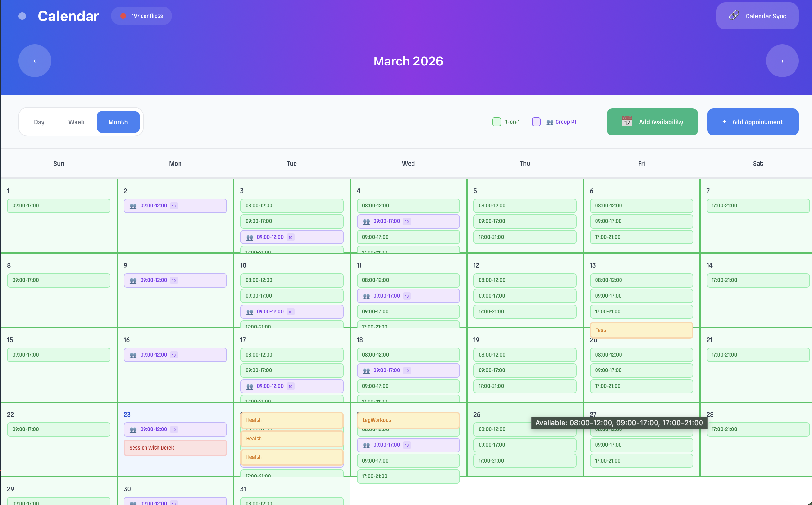The image size is (812, 505).
Task: Enable the 1-on-1 filter checkbox
Action: pyautogui.click(x=496, y=122)
